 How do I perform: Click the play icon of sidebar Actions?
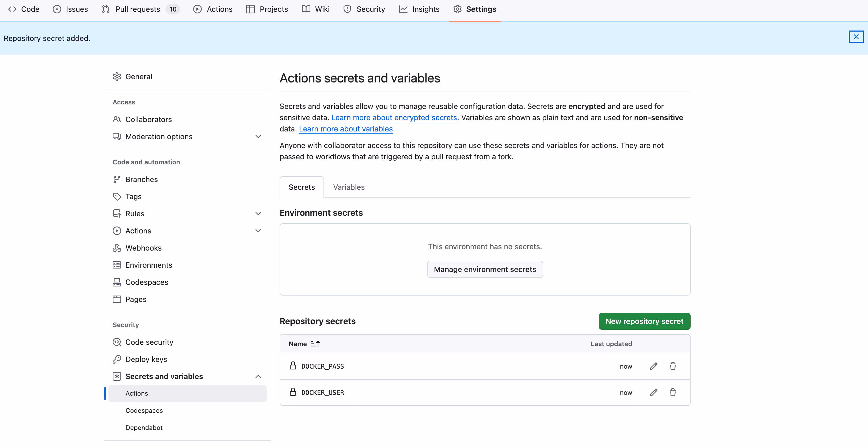coord(117,230)
